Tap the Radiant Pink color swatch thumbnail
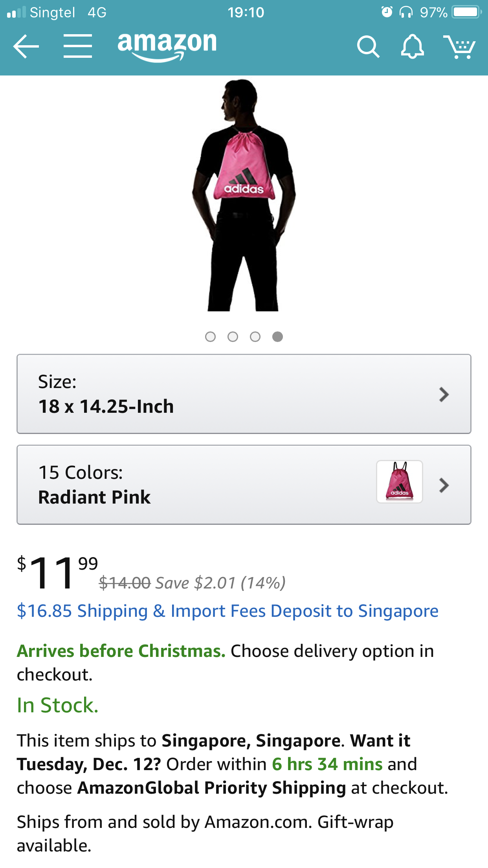 (399, 482)
